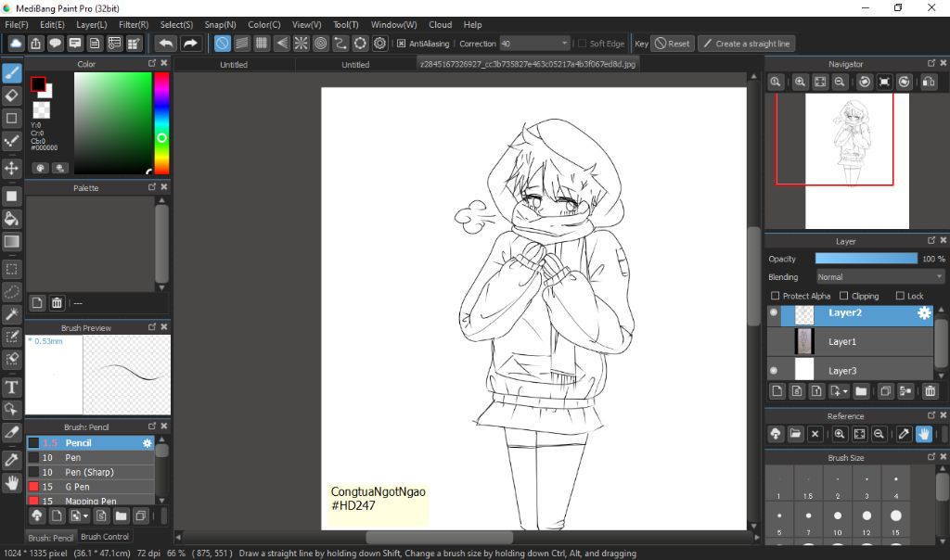Toggle the AntiAliasing checkbox
The image size is (950, 560).
click(x=401, y=44)
